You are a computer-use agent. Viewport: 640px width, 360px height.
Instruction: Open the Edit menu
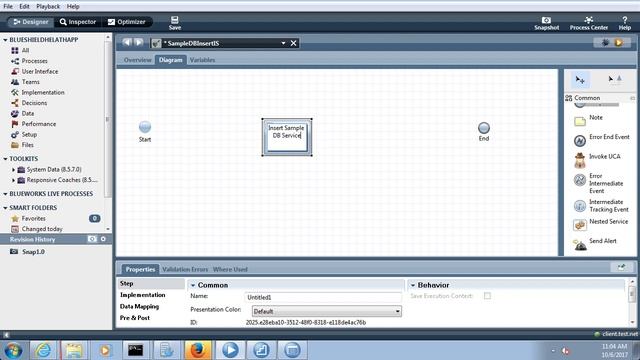click(x=24, y=6)
